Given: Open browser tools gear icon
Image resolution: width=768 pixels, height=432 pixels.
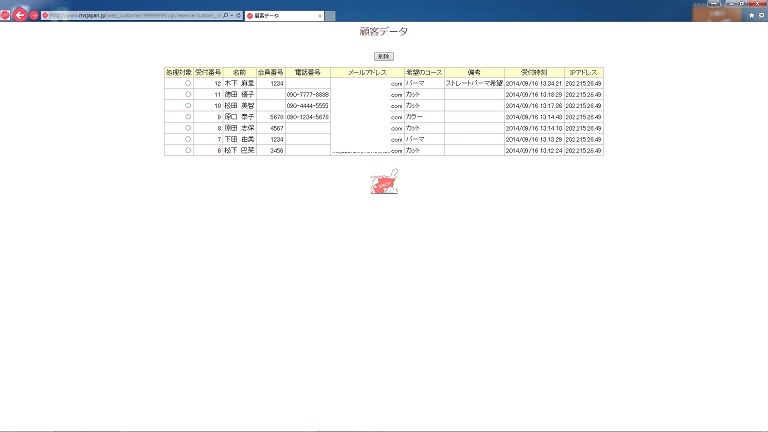Looking at the screenshot, I should pyautogui.click(x=762, y=16).
